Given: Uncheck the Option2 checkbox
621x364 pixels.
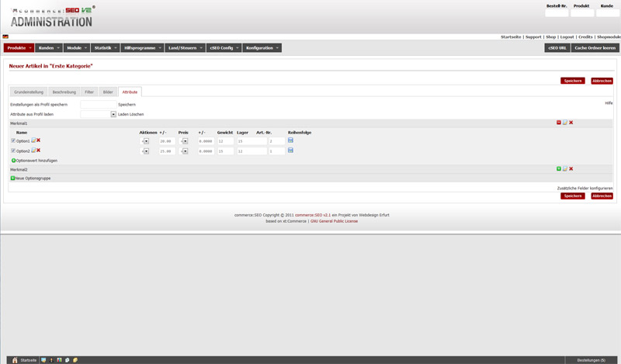Looking at the screenshot, I should click(13, 151).
